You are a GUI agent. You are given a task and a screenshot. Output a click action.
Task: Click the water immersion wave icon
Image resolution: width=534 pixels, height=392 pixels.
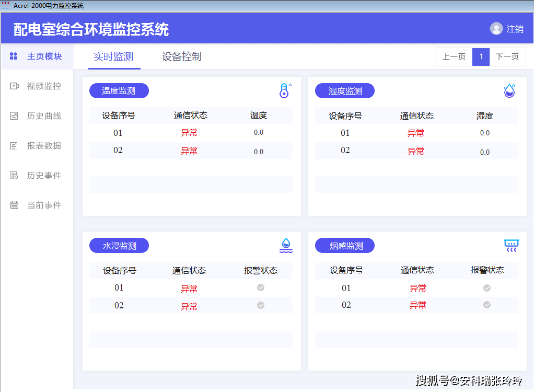click(286, 245)
